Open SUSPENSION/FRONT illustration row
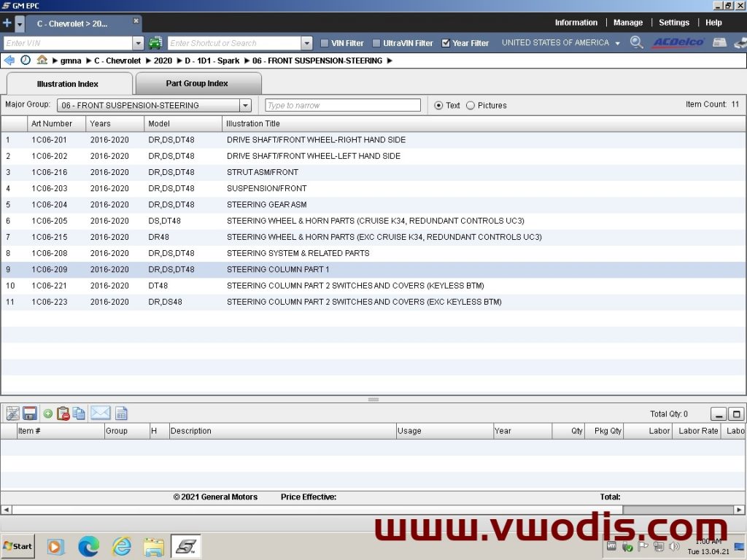The width and height of the screenshot is (747, 560). tap(373, 189)
